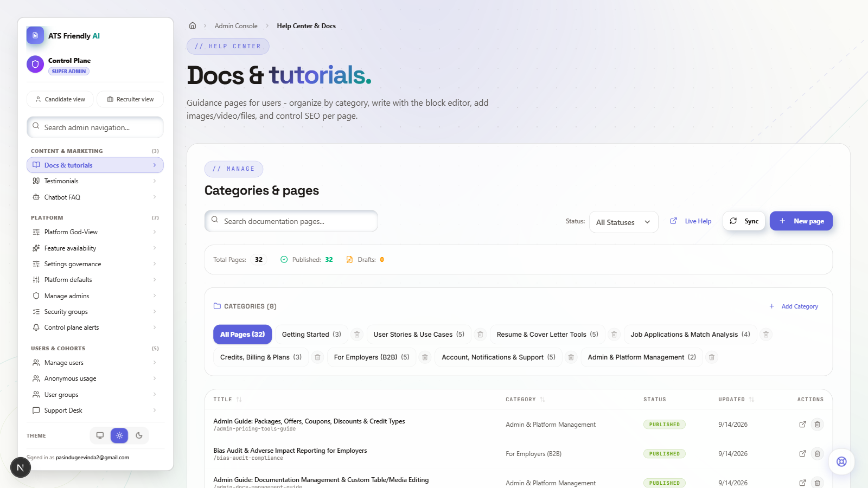Delete Account, Notifications & Support category
The image size is (868, 488).
pyautogui.click(x=571, y=357)
